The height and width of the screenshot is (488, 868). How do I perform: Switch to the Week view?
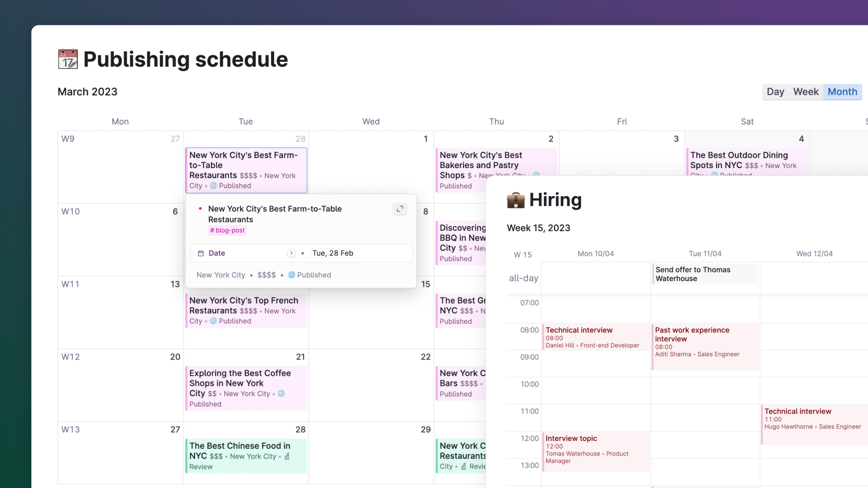[x=806, y=92]
